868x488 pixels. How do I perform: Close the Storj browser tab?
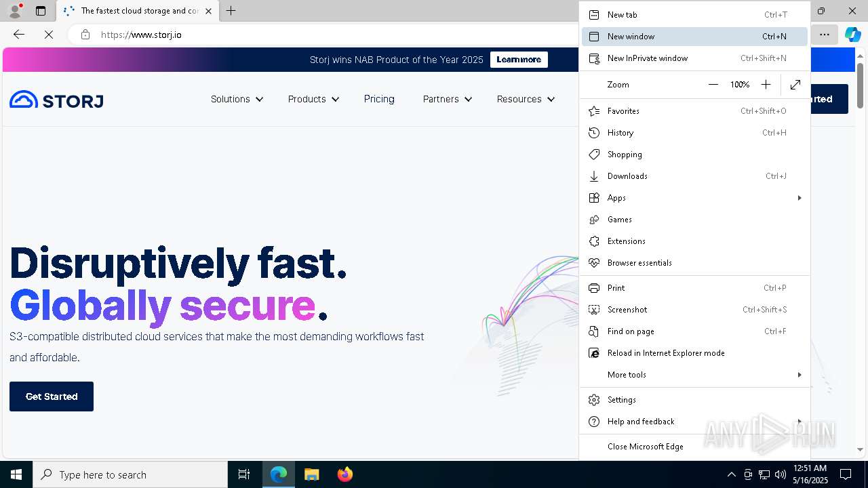tap(208, 11)
